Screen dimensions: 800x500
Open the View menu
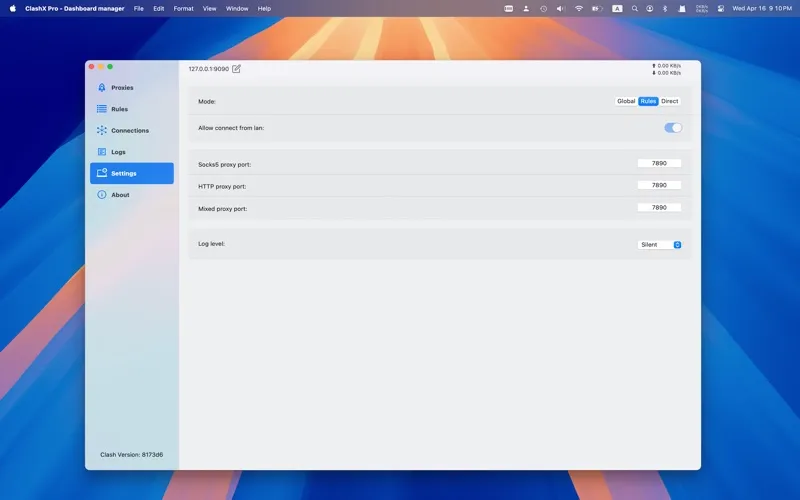click(210, 9)
